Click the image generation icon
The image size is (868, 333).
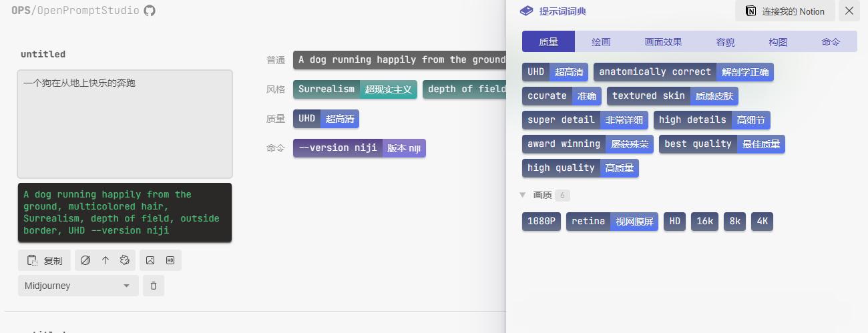tap(150, 260)
